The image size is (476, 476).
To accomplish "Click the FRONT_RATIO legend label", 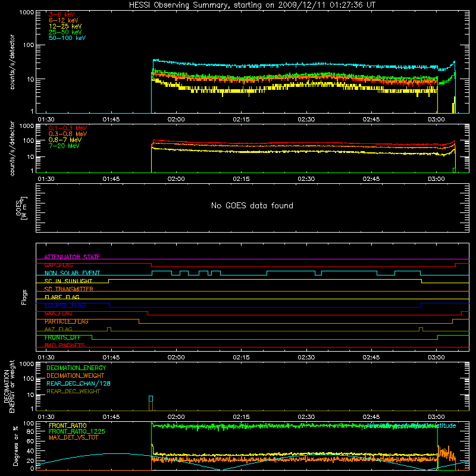I will [x=68, y=425].
